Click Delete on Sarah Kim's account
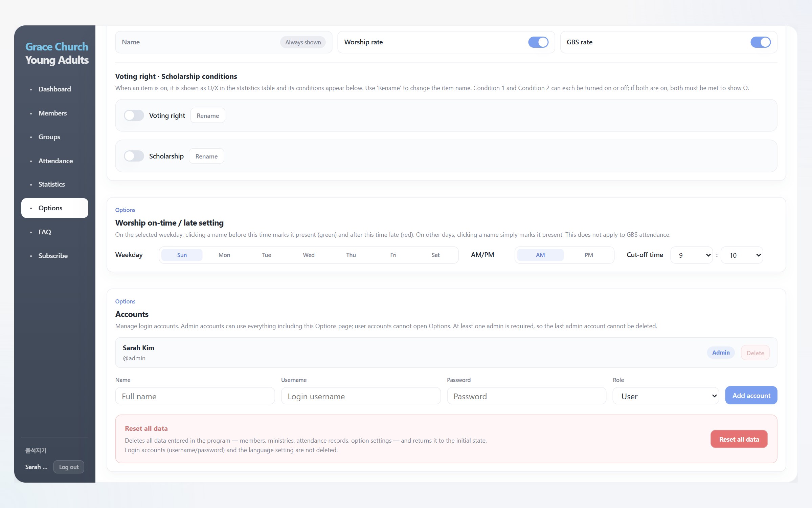 tap(755, 353)
